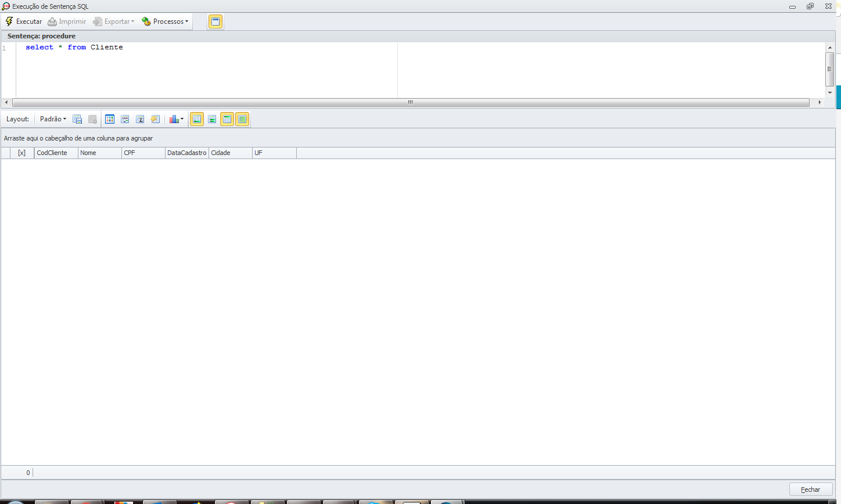Sort by CPF column header

pos(143,153)
